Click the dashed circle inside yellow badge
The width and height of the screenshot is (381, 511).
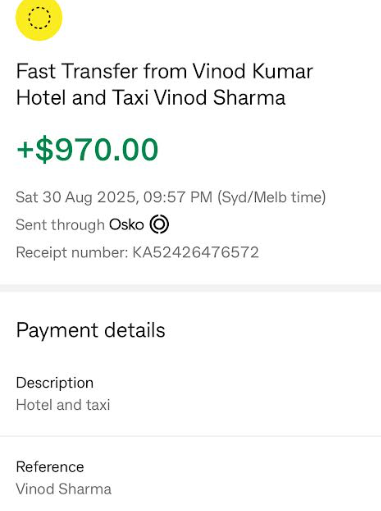tap(39, 18)
